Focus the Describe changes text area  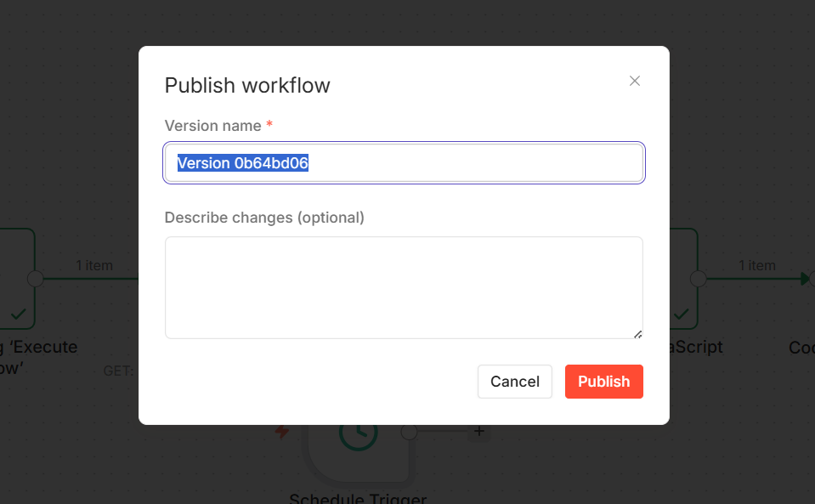[404, 287]
